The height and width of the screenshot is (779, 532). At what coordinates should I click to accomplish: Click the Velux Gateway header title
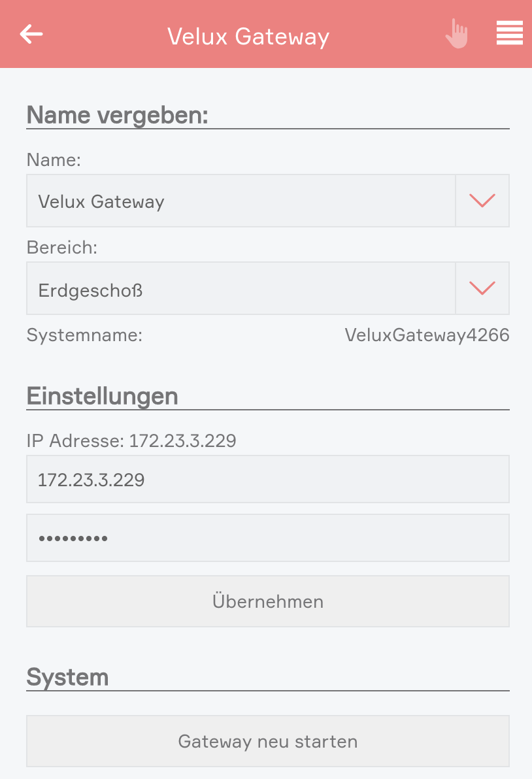[x=248, y=36]
